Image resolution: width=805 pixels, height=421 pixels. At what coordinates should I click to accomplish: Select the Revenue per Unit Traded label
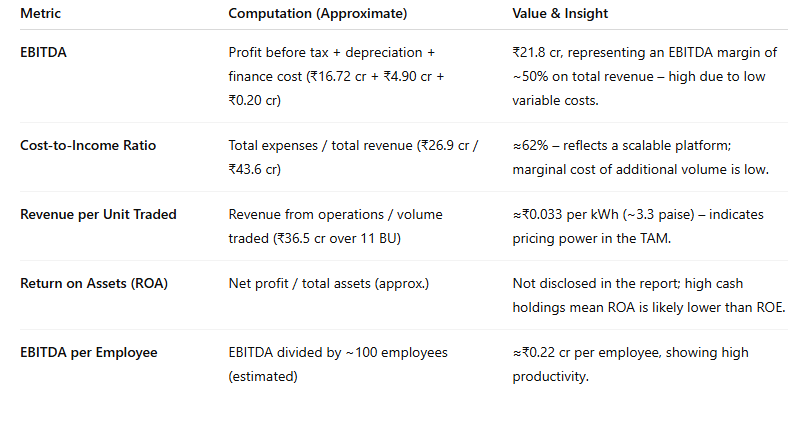point(97,214)
